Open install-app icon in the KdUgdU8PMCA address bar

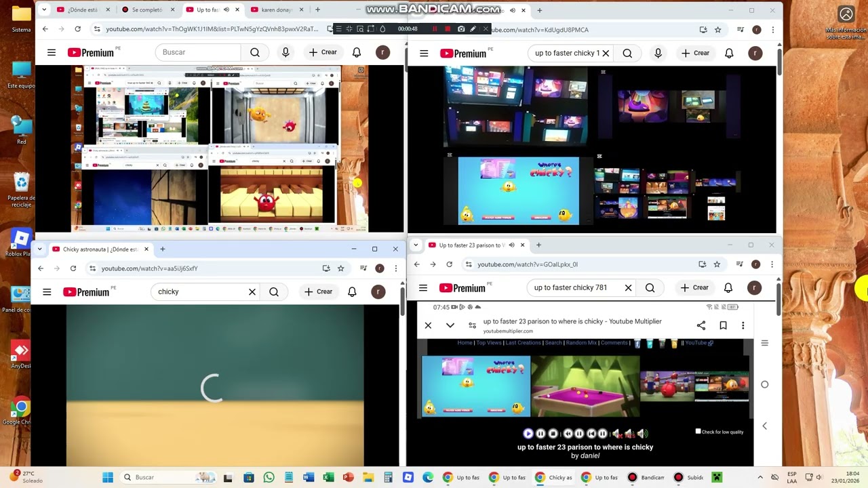pos(703,30)
